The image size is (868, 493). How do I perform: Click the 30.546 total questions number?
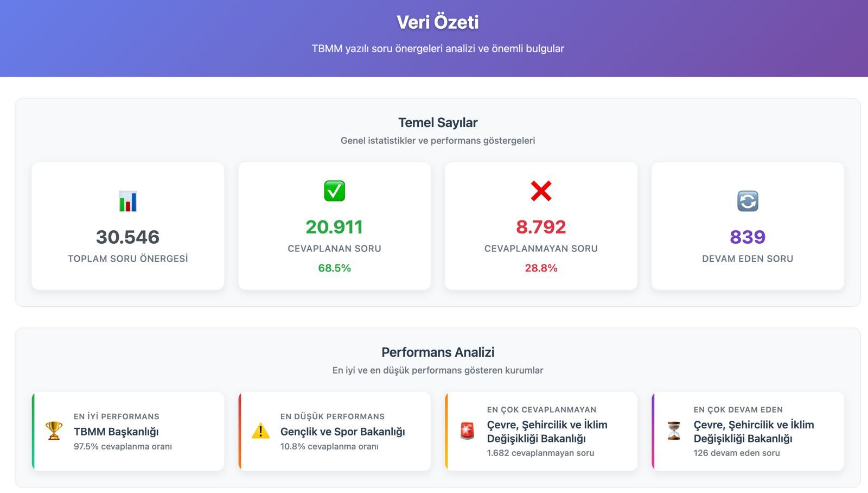(x=128, y=237)
